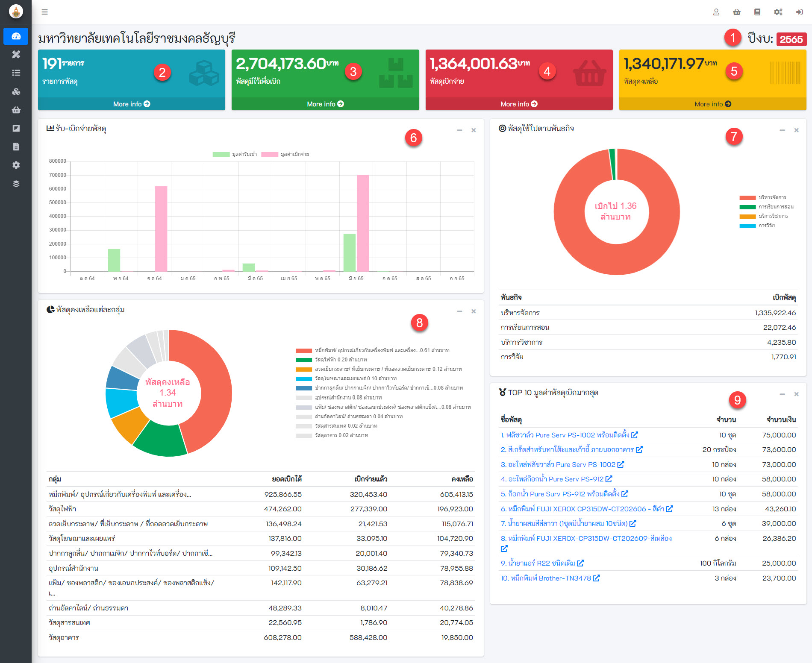The height and width of the screenshot is (663, 812).
Task: Click the shopping basket icon in top navbar
Action: point(736,12)
